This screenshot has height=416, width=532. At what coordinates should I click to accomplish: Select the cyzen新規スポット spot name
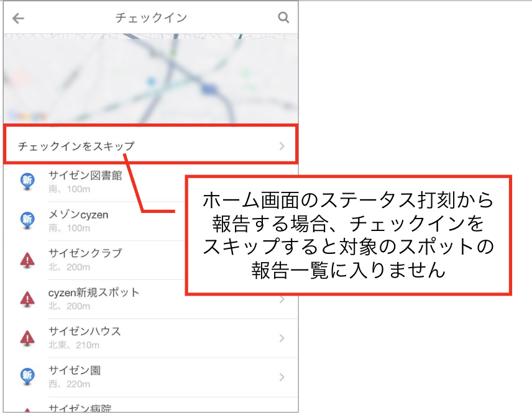click(x=94, y=292)
